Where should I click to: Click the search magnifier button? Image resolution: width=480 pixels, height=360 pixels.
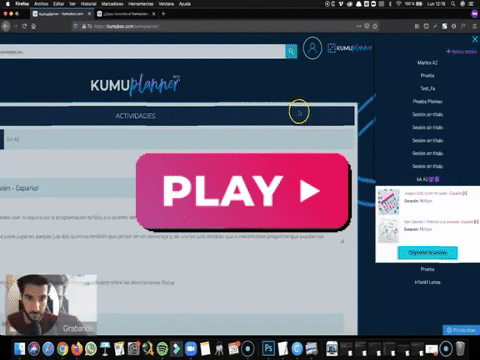click(x=291, y=51)
